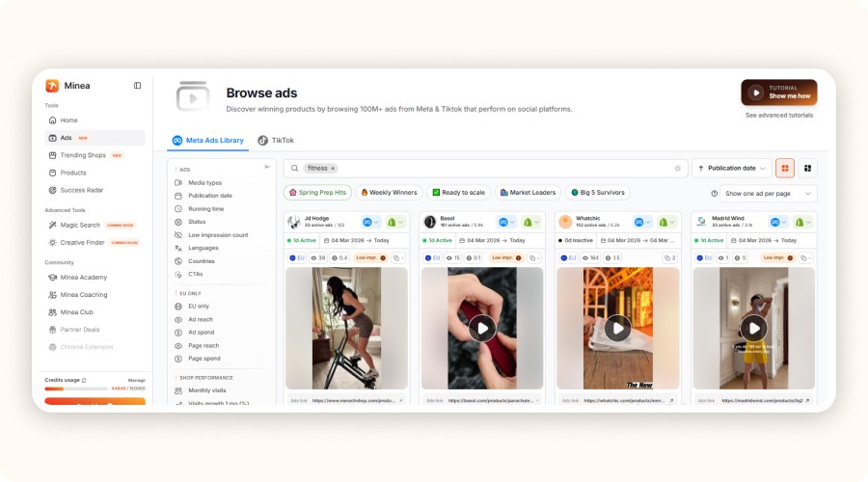Remove the fitness search tag

pos(333,169)
